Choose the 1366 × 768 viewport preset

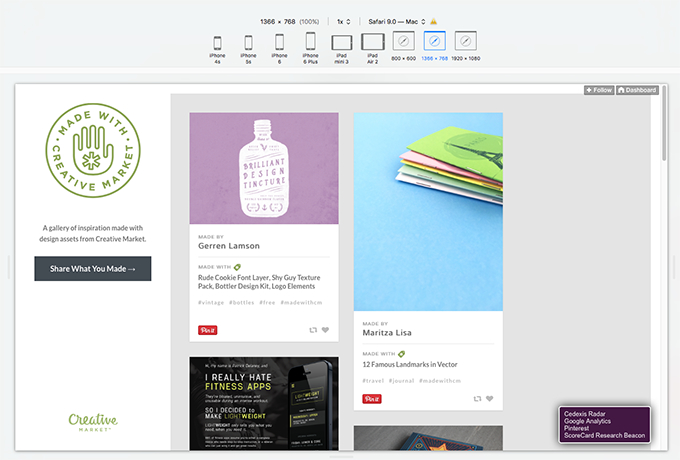tap(435, 46)
